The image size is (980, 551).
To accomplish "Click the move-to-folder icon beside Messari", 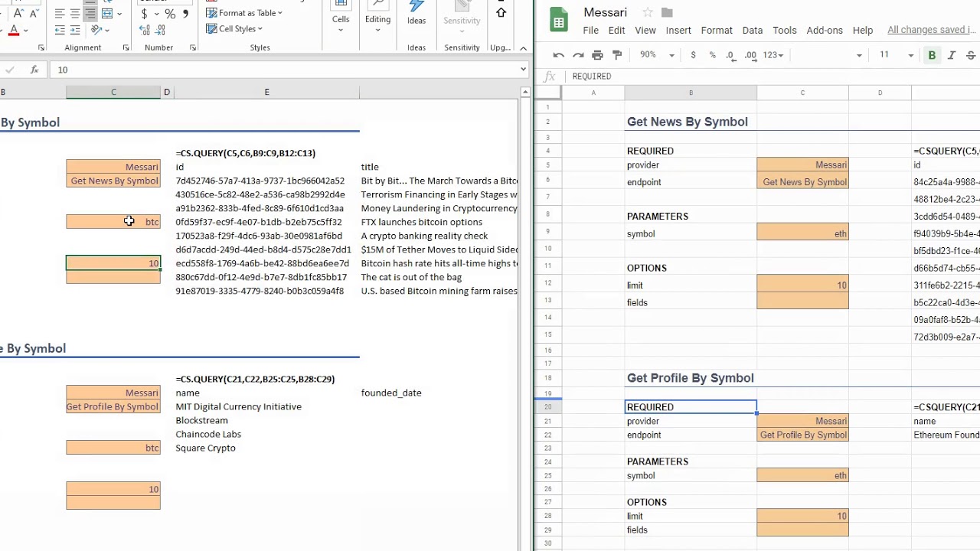I will pos(667,12).
